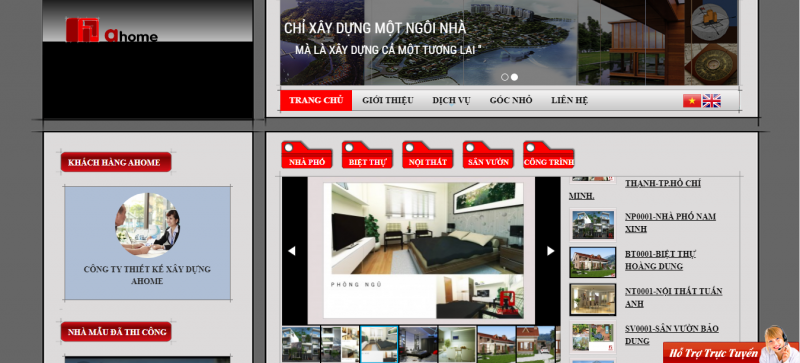Select the filled white banner slide dot

(x=514, y=77)
